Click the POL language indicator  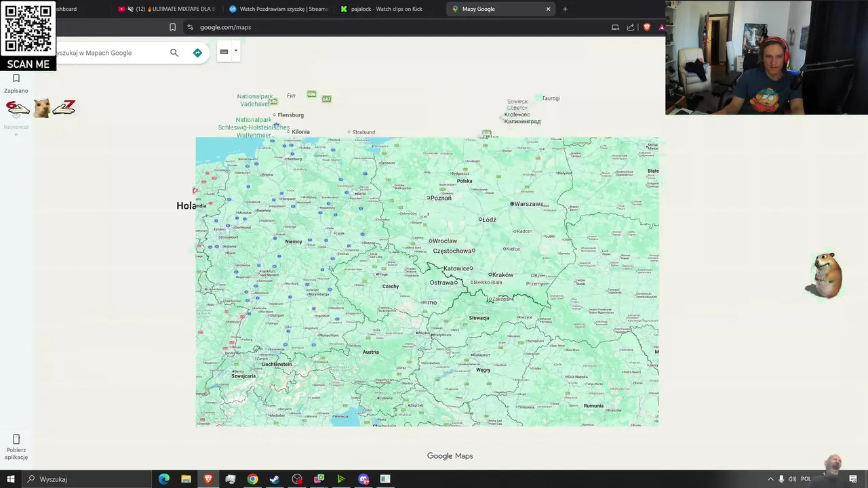806,479
